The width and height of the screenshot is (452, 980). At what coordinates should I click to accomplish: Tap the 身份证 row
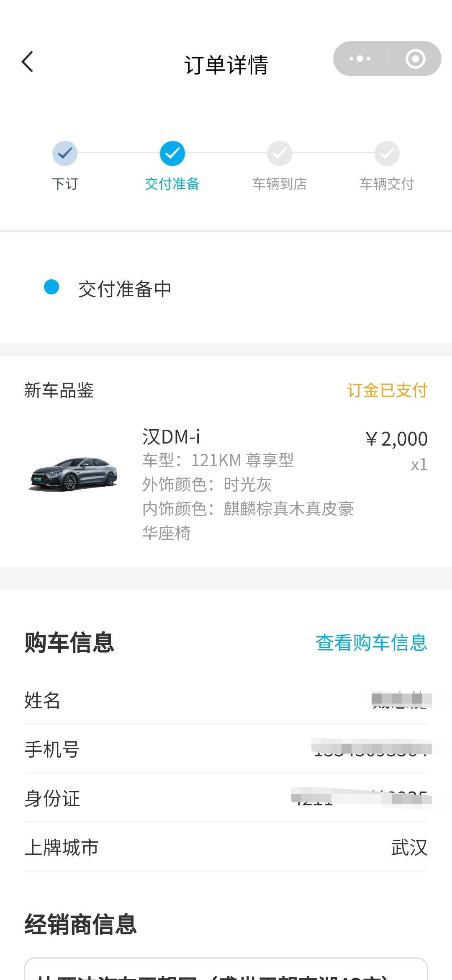coord(226,798)
